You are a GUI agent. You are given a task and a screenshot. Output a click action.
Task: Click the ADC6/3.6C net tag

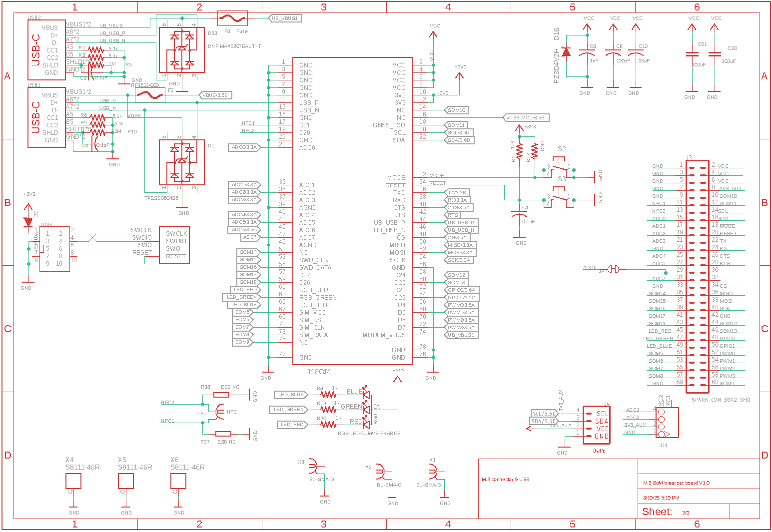coord(245,230)
